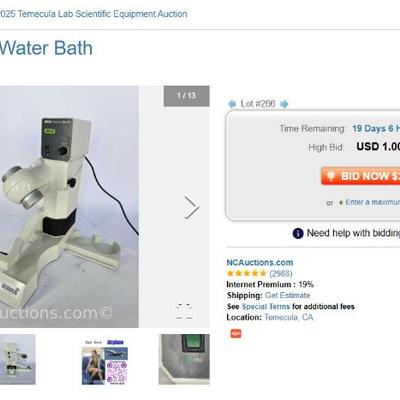
Task: Get a shipping estimate
Action: click(x=287, y=295)
